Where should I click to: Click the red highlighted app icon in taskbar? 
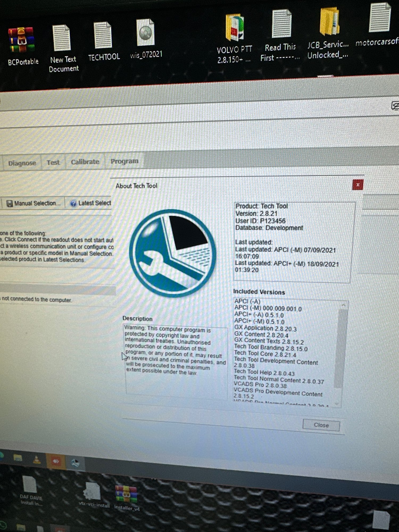tap(56, 461)
